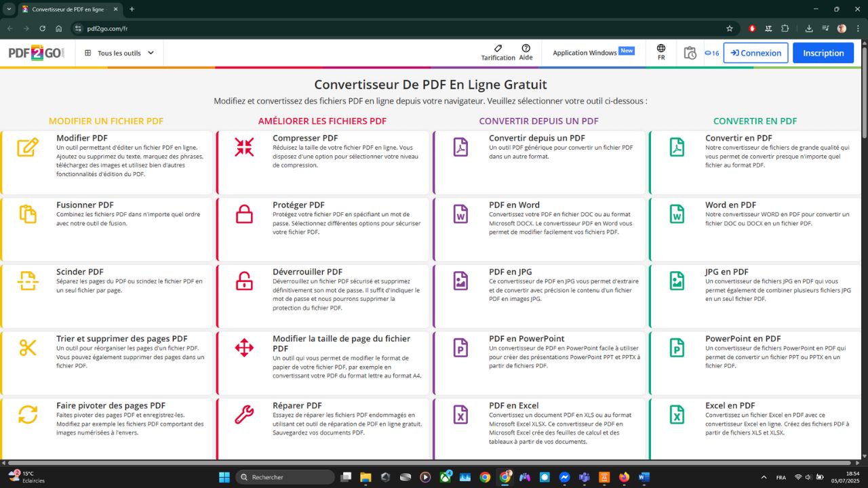The height and width of the screenshot is (488, 868).
Task: Open the PDF en Word link
Action: coord(514,205)
